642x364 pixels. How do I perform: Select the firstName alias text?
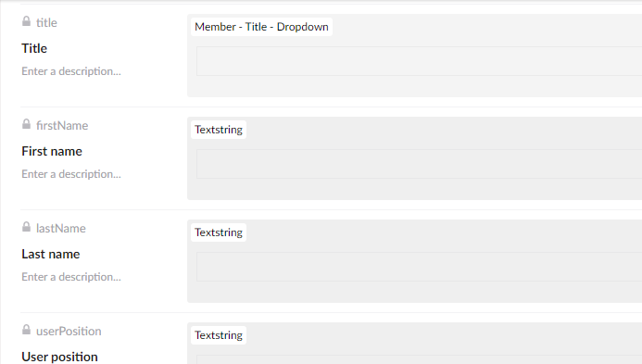62,125
